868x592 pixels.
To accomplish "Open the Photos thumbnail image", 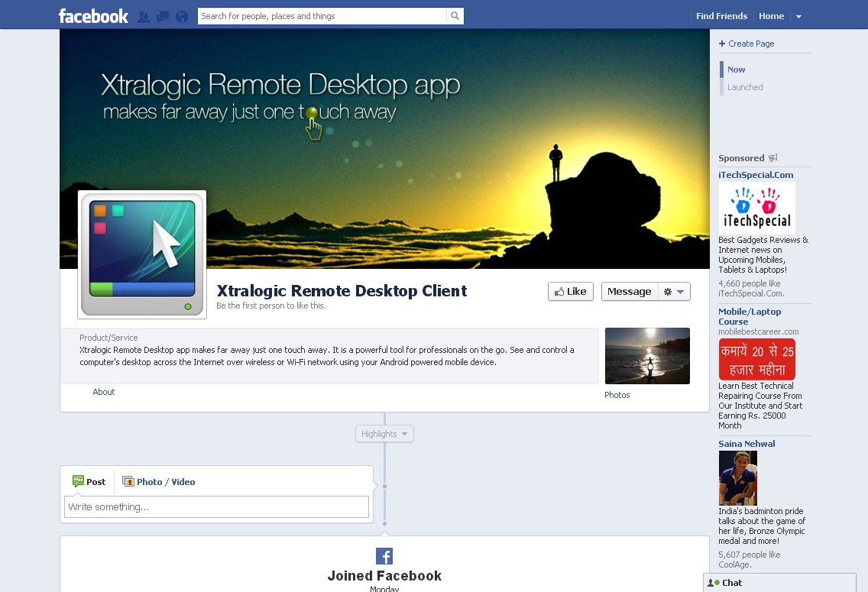I will tap(647, 356).
